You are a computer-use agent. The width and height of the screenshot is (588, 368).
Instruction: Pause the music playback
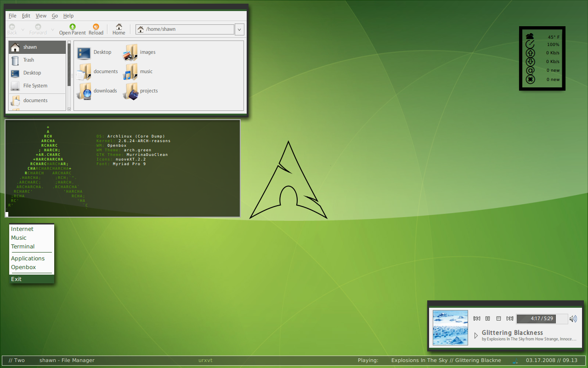[x=488, y=318]
